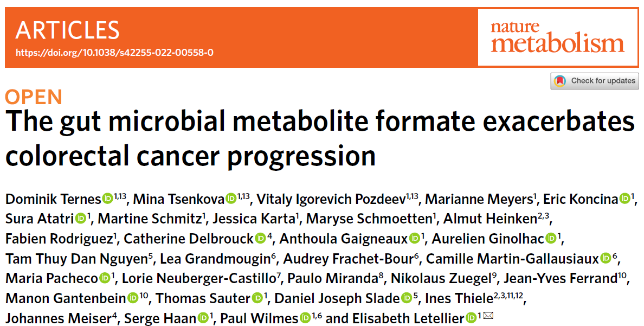
Task: Open Manon Gantenbein's ORCID icon
Action: pos(133,298)
